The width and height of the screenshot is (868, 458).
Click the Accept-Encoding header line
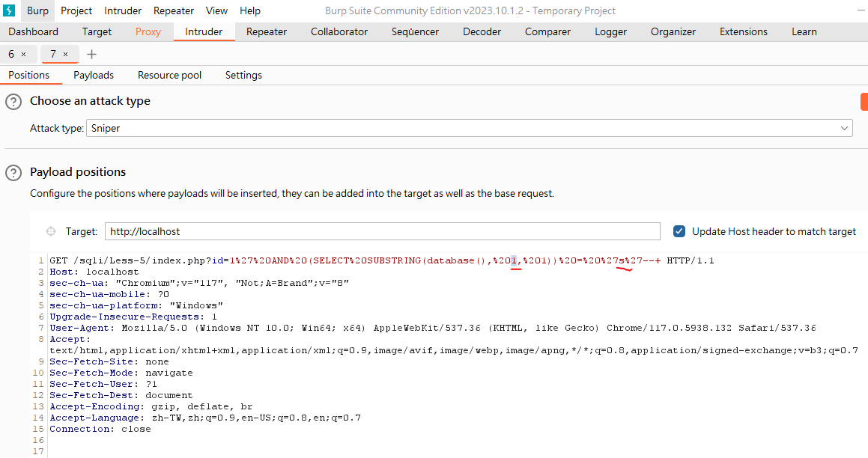click(151, 406)
